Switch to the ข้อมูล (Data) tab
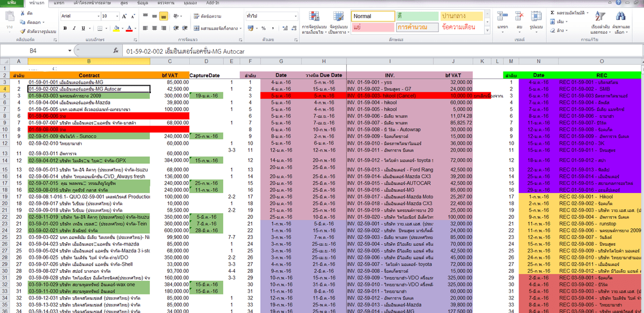Image resolution: width=644 pixels, height=313 pixels. [x=143, y=3]
